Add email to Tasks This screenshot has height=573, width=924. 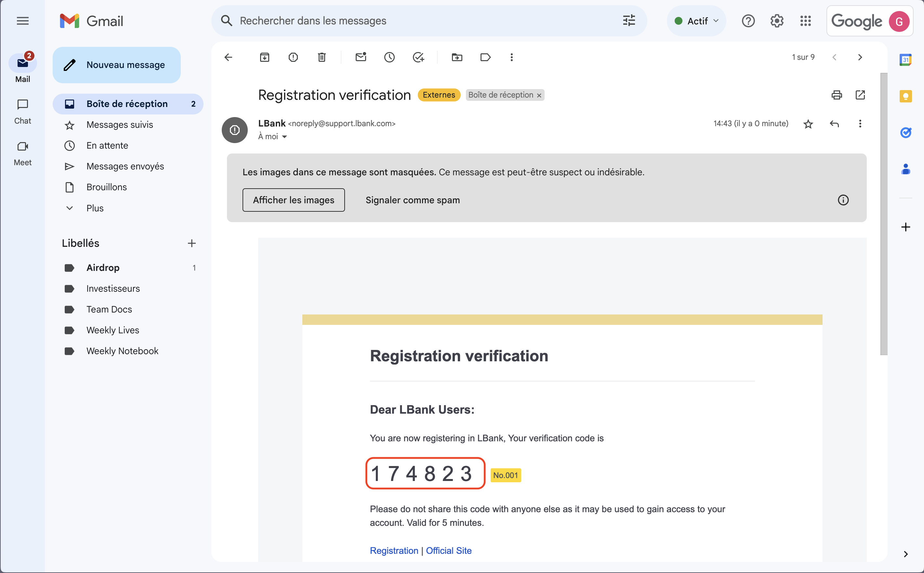tap(418, 57)
